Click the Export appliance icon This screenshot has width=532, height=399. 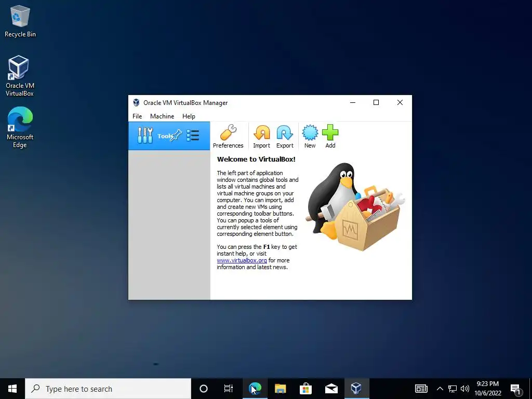pyautogui.click(x=285, y=136)
